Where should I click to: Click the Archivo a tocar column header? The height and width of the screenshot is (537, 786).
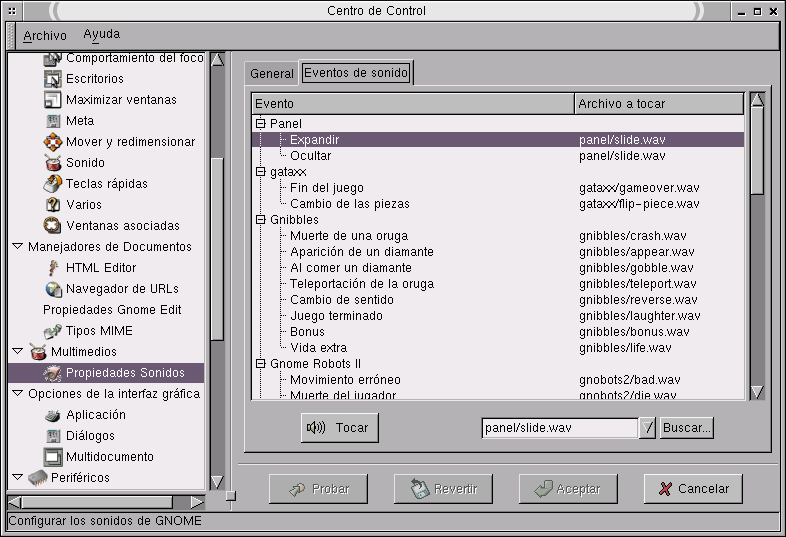click(659, 104)
